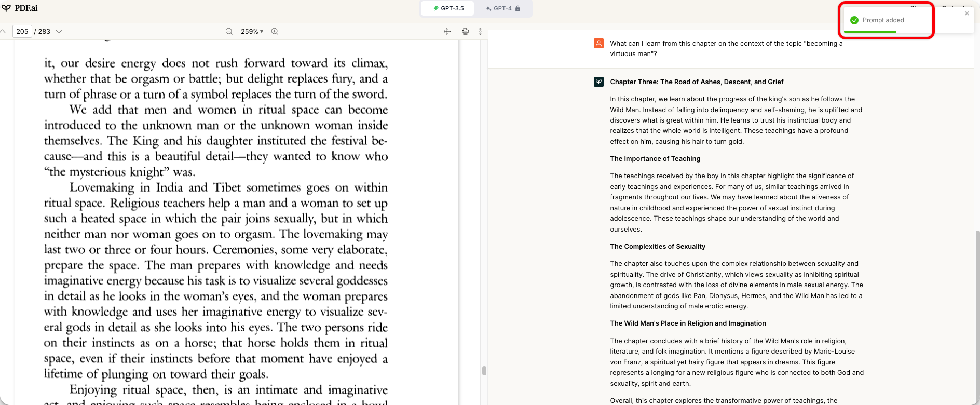Viewport: 980px width, 405px height.
Task: Click the user question about virtuous man
Action: tap(726, 49)
